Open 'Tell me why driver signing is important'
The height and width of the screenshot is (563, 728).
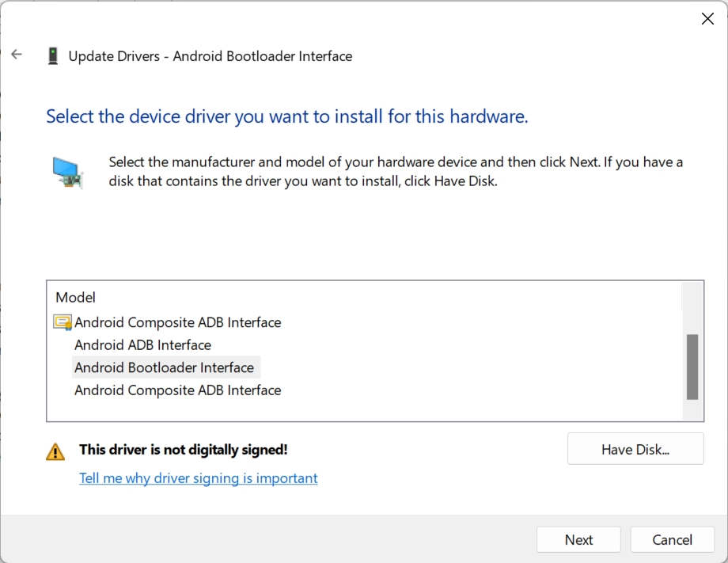198,478
